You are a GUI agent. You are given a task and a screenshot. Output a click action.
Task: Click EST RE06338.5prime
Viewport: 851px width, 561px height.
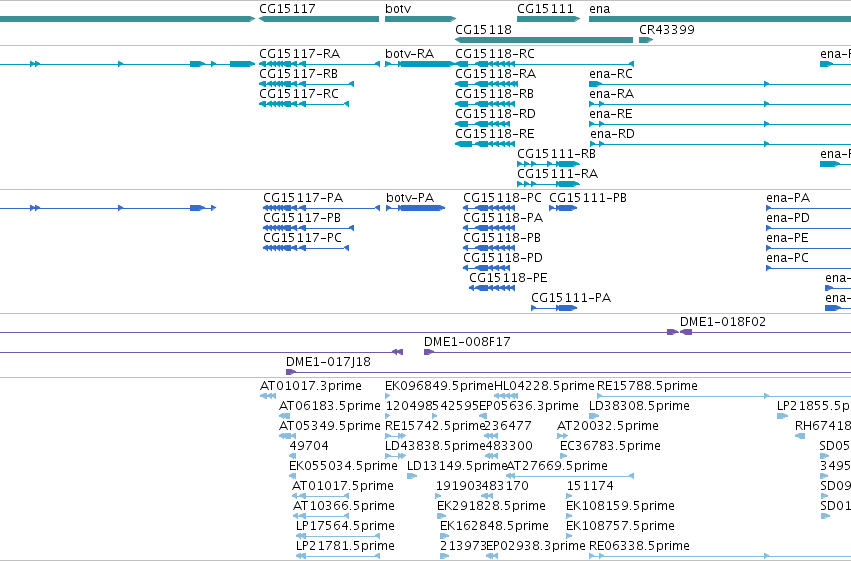720,557
